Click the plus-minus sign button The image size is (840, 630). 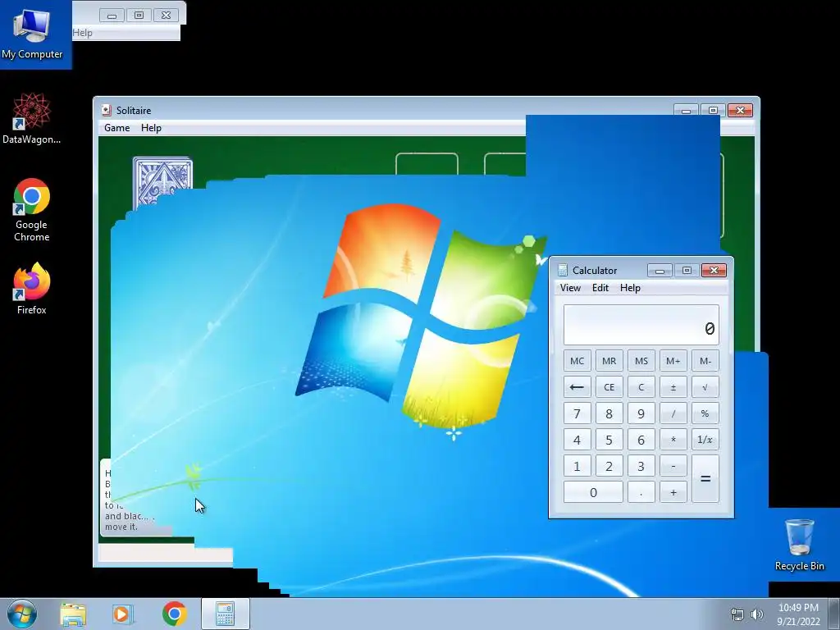[673, 387]
